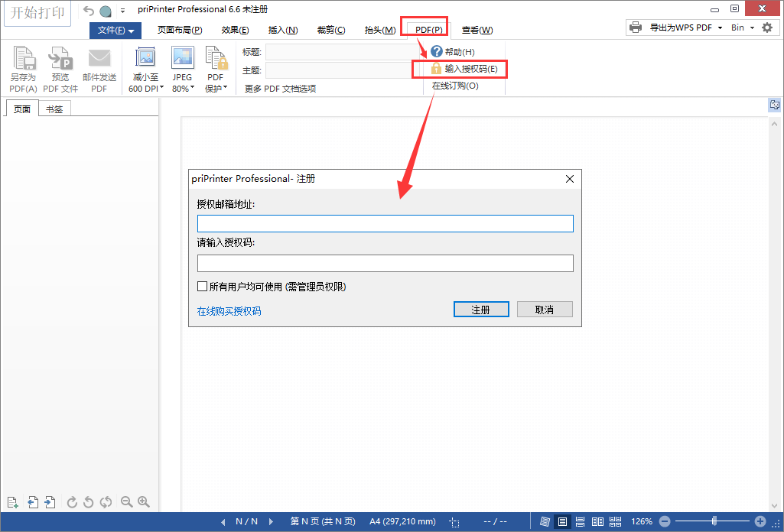Switch to the 书签 sidebar tab
This screenshot has height=532, width=784.
tap(54, 109)
